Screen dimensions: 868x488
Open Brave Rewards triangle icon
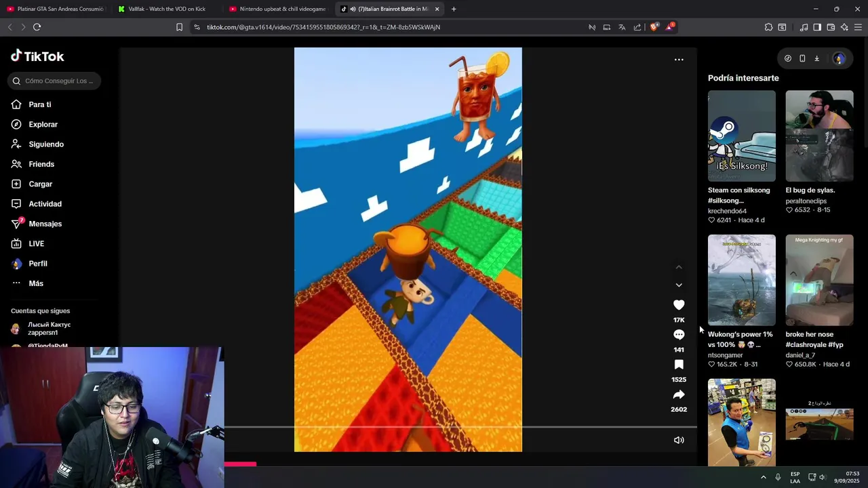click(x=669, y=27)
